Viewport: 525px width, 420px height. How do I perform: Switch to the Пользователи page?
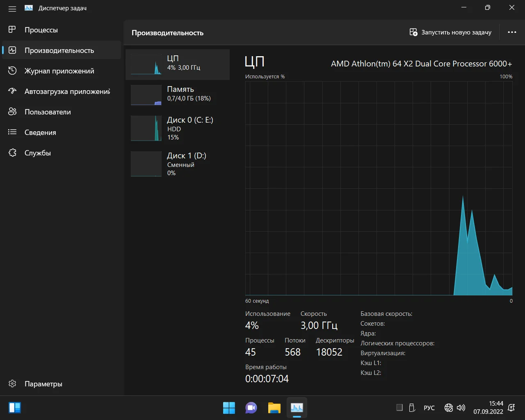62,112
